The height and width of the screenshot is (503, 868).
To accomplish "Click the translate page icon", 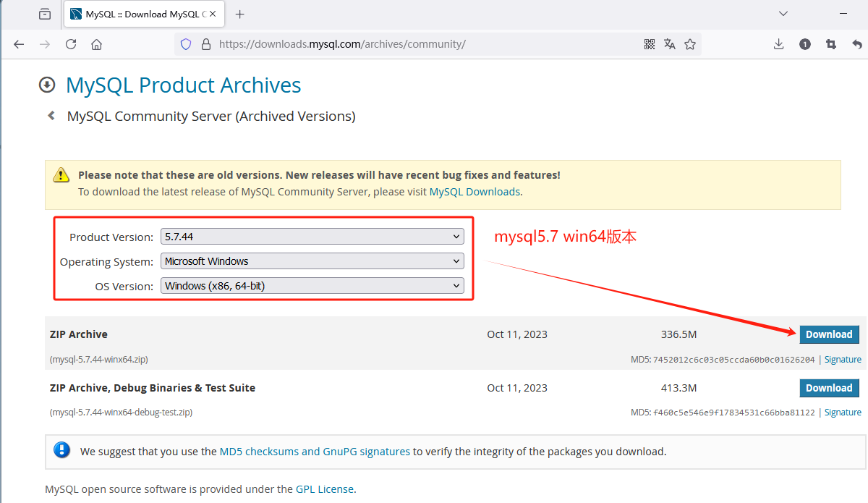I will click(670, 44).
